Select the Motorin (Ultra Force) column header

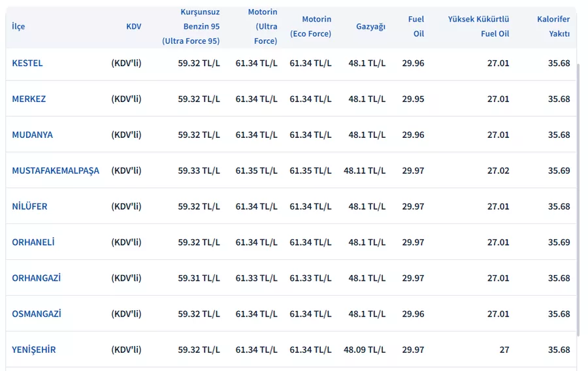[263, 27]
